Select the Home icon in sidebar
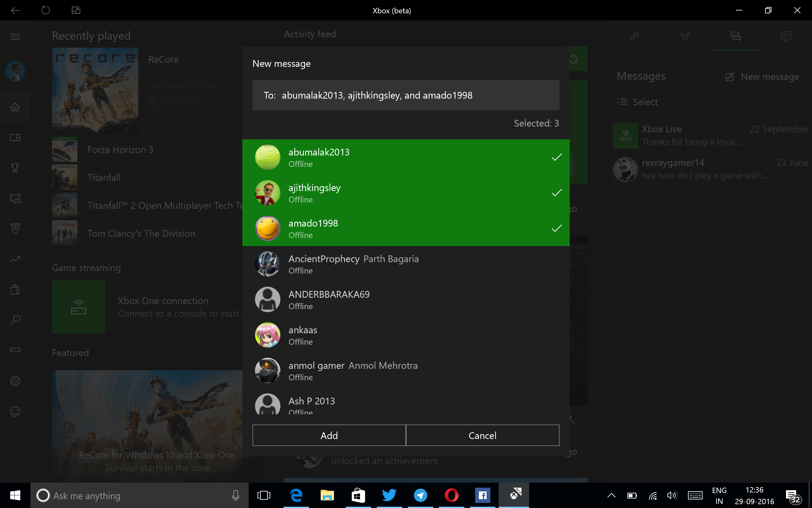812x508 pixels. [15, 107]
